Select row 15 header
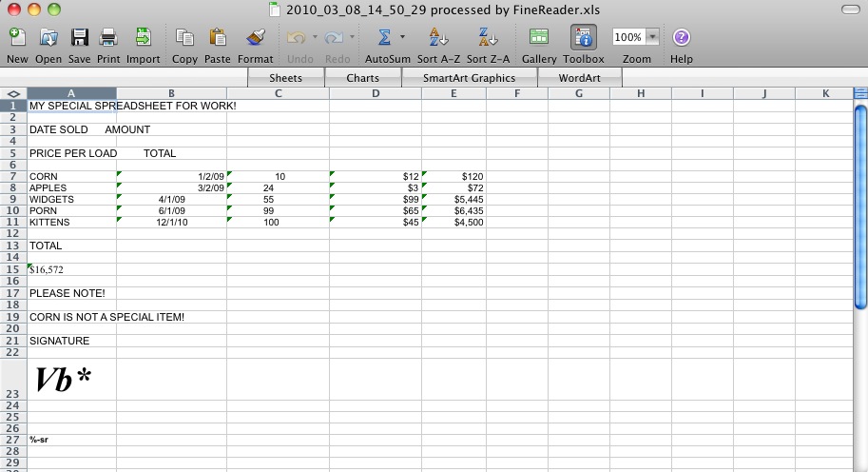 (x=13, y=269)
